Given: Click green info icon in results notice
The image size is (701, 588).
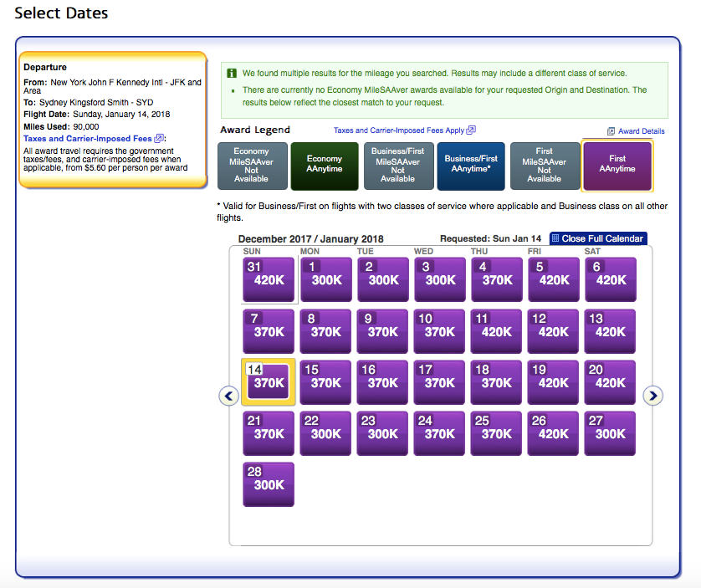Looking at the screenshot, I should (x=231, y=74).
